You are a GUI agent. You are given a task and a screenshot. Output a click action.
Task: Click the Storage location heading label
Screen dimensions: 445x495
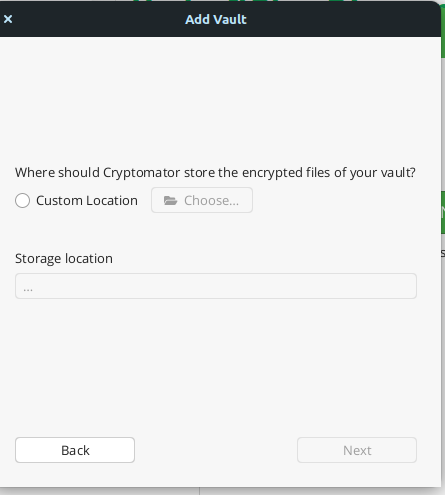coord(64,258)
